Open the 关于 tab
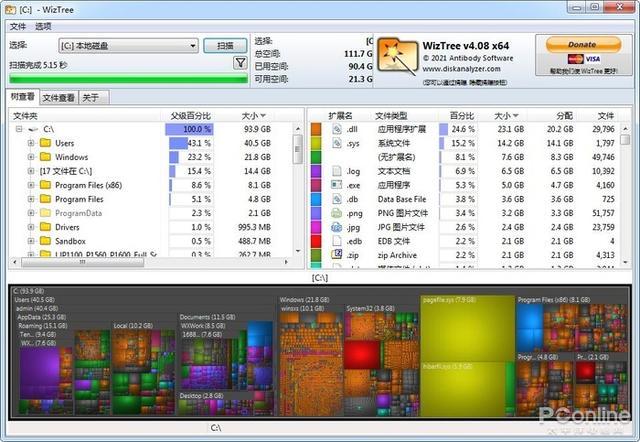640x442 pixels. point(91,98)
